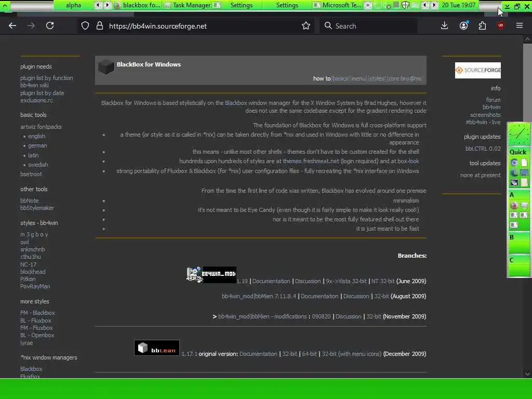Launch the Chrome icon in the Quick panel
Screen dimensions: 532x399
click(514, 163)
